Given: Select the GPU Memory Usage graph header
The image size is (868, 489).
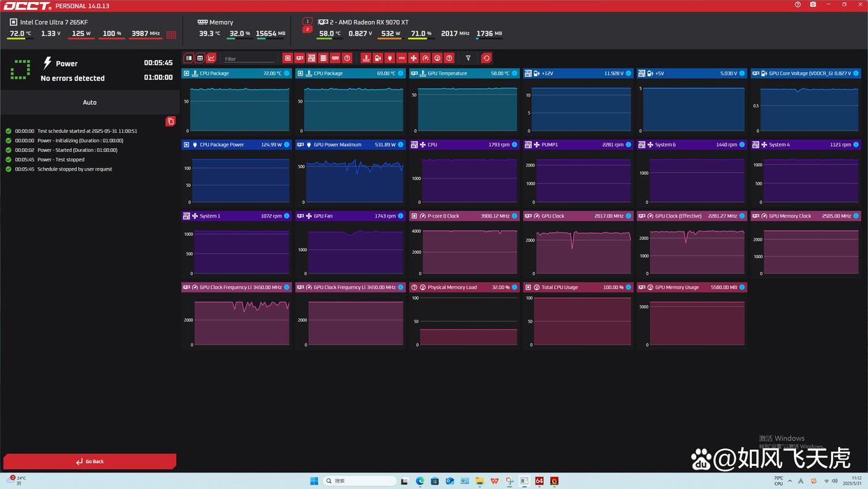Looking at the screenshot, I should click(692, 288).
